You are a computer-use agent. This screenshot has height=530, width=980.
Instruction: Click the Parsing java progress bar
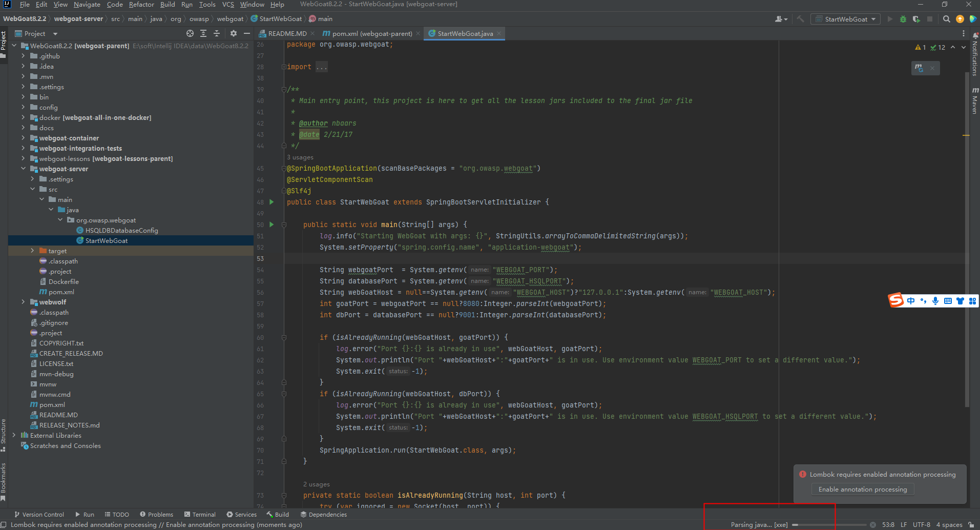[x=829, y=524]
